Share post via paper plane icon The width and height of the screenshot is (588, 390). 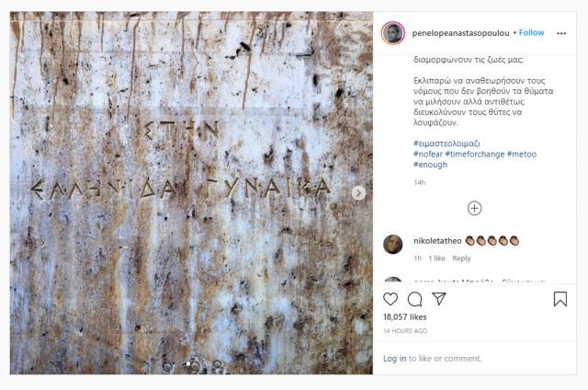click(x=439, y=299)
